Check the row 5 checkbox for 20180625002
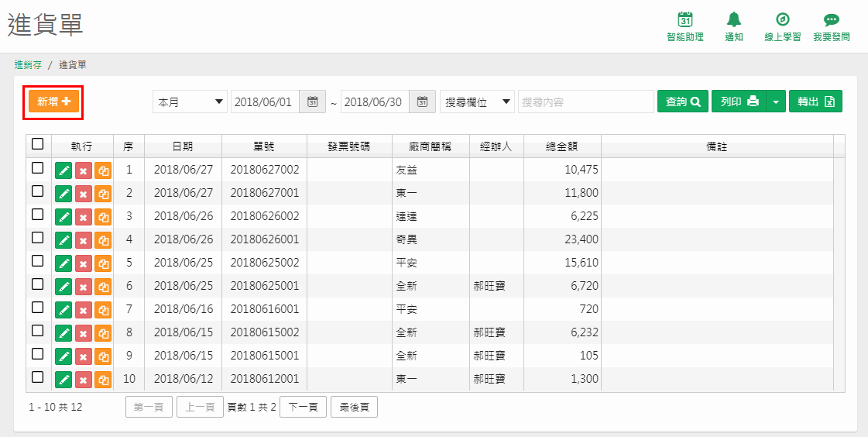Viewport: 868px width, 437px height. (x=38, y=261)
